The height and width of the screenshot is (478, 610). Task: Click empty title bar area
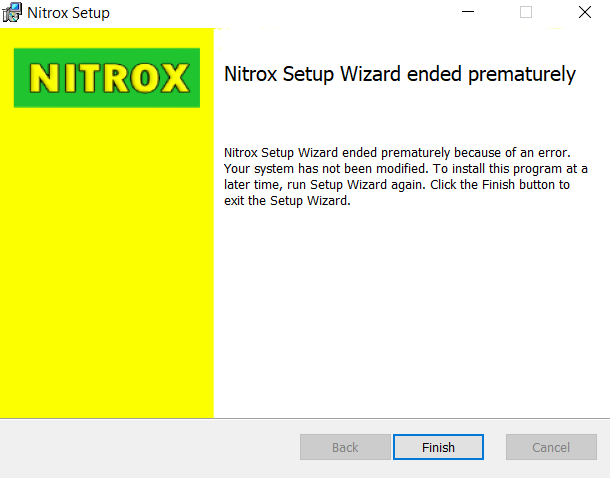click(x=272, y=12)
